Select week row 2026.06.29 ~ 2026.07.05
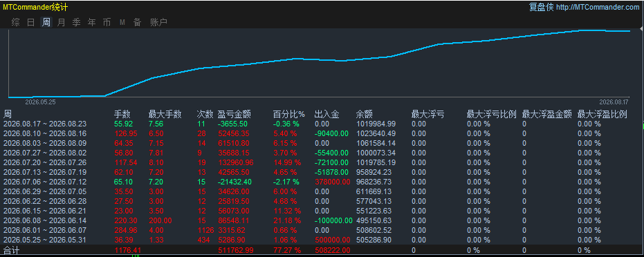 (322, 191)
